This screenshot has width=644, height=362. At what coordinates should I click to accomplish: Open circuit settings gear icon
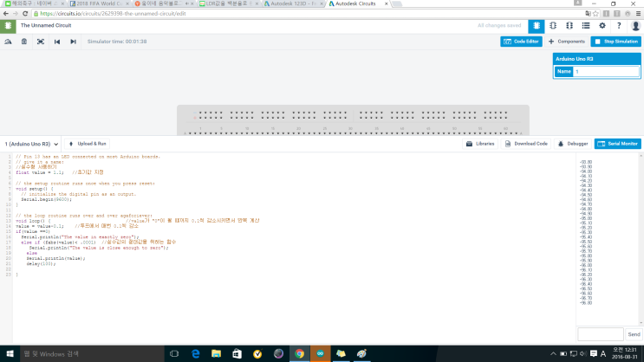(602, 26)
